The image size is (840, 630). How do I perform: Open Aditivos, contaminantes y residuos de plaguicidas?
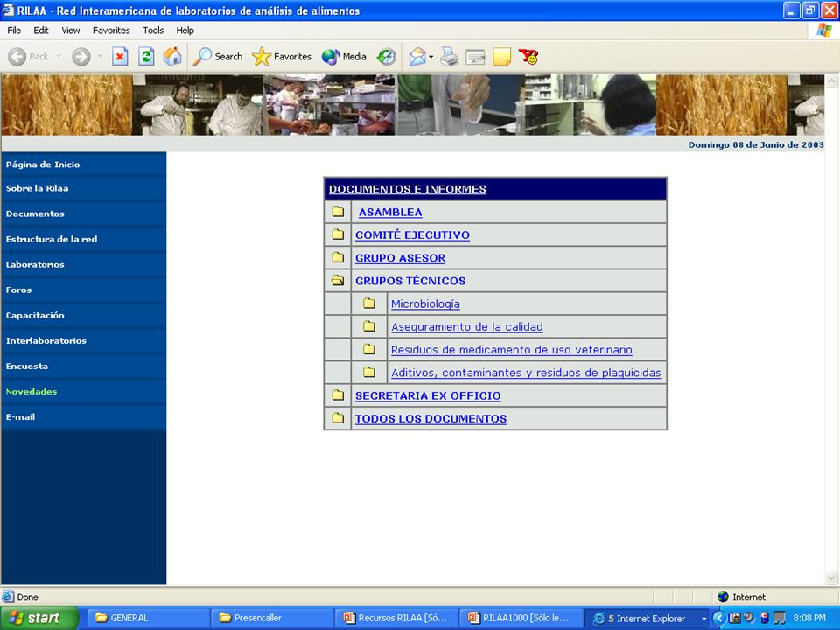tap(526, 373)
